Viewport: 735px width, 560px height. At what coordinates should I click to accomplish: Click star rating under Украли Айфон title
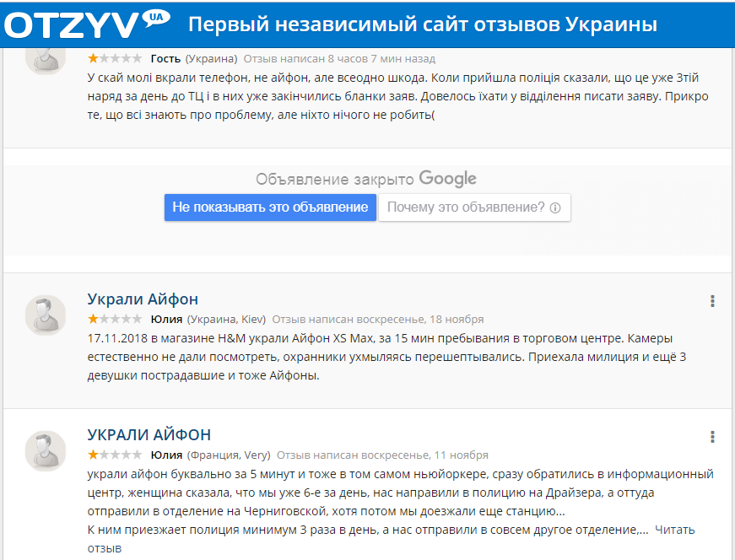[x=115, y=320]
